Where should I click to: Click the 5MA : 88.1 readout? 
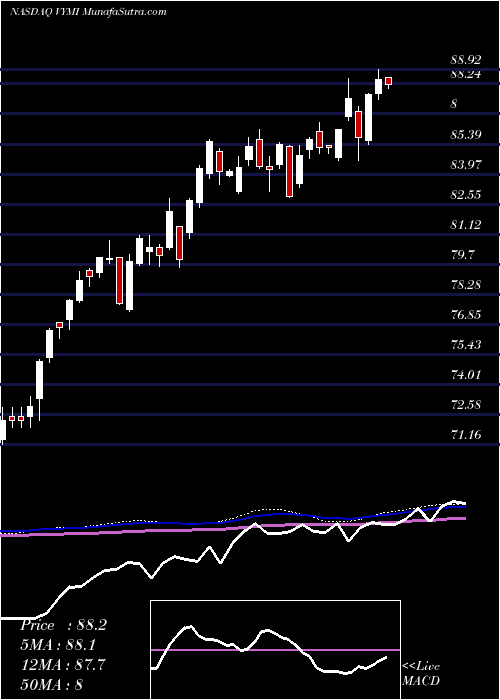(x=58, y=645)
